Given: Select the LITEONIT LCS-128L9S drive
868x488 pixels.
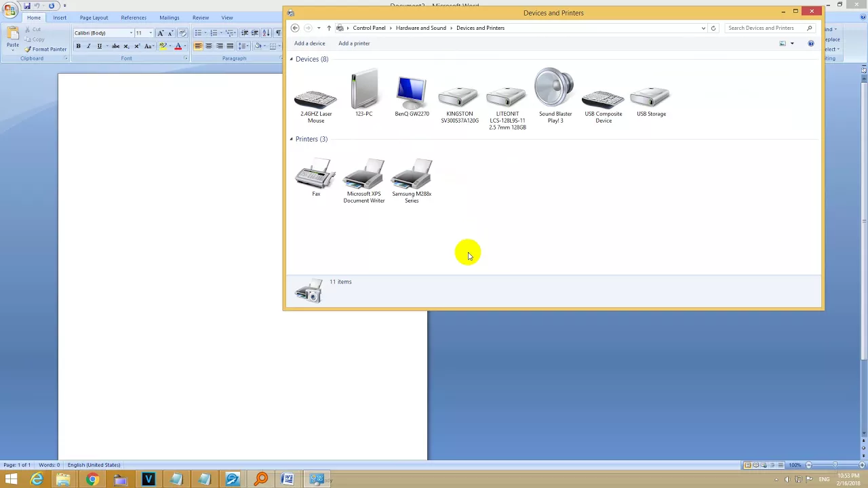Looking at the screenshot, I should click(x=507, y=108).
